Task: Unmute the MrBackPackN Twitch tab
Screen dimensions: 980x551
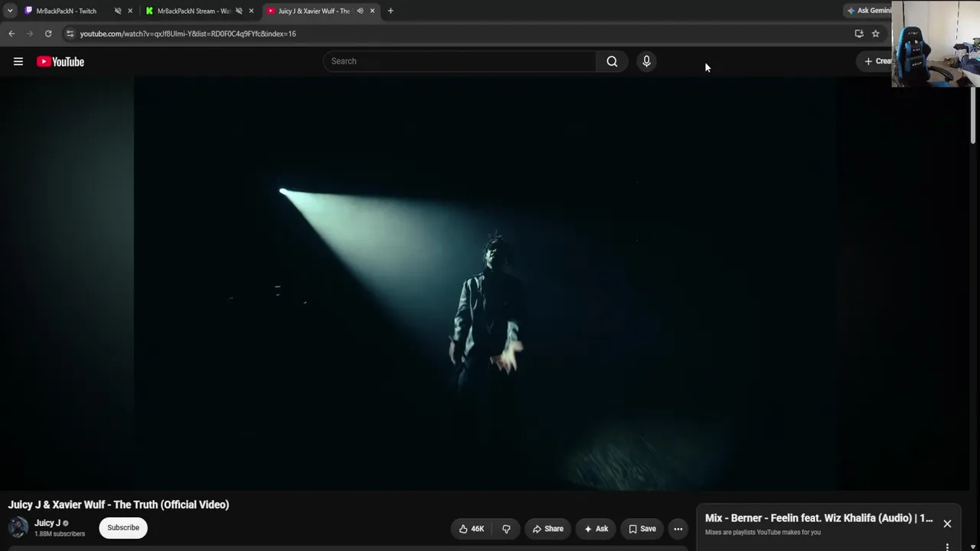Action: [118, 11]
